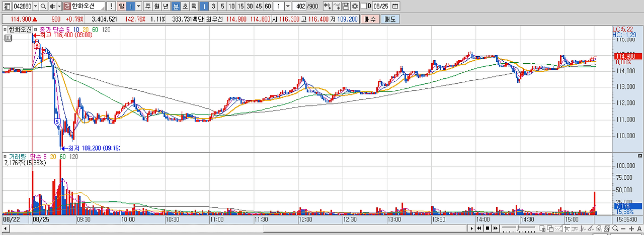Choose the 45-minute interval button
644x235 pixels.
click(x=259, y=6)
